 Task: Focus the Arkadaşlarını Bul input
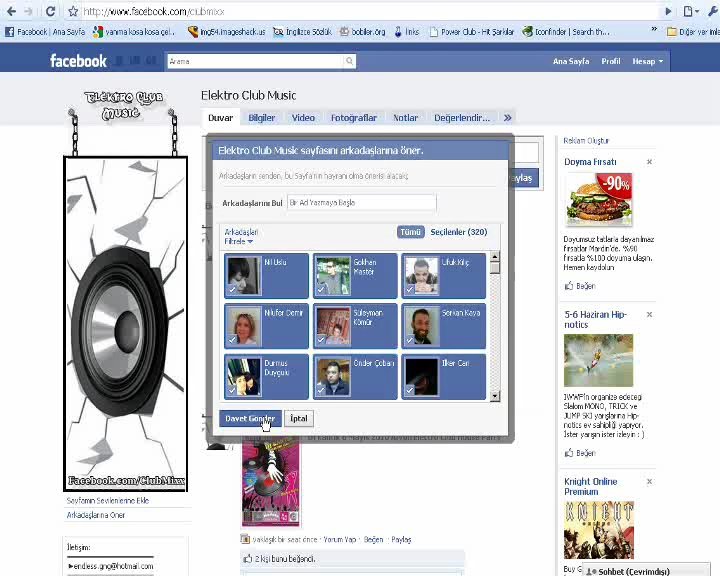[361, 203]
